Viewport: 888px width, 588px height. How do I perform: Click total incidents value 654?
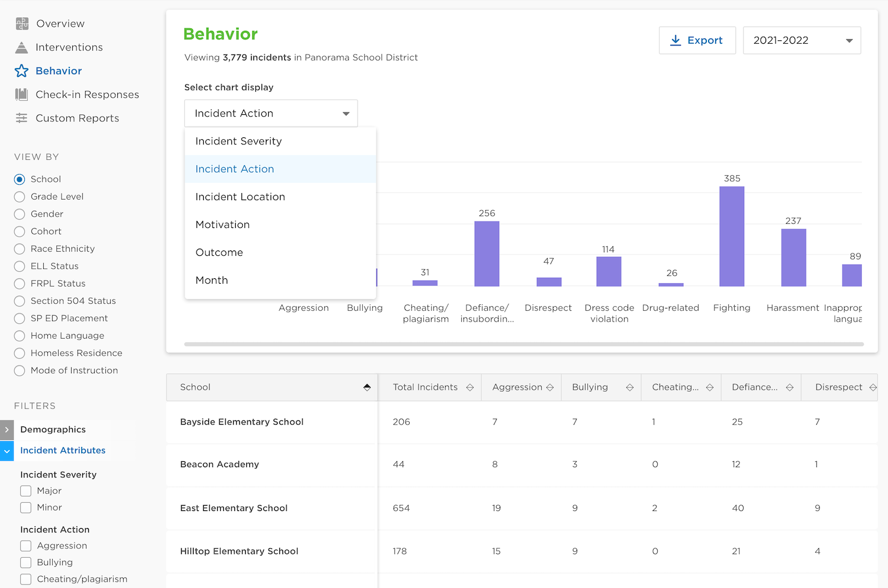tap(401, 508)
